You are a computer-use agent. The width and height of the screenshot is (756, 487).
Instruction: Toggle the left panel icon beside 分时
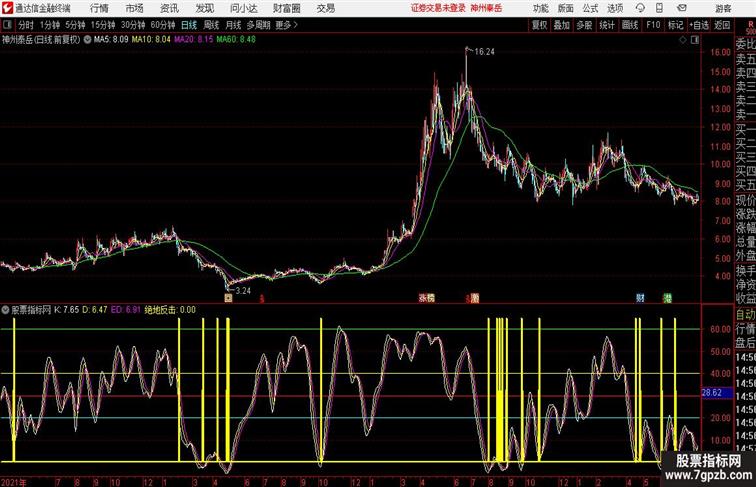7,25
